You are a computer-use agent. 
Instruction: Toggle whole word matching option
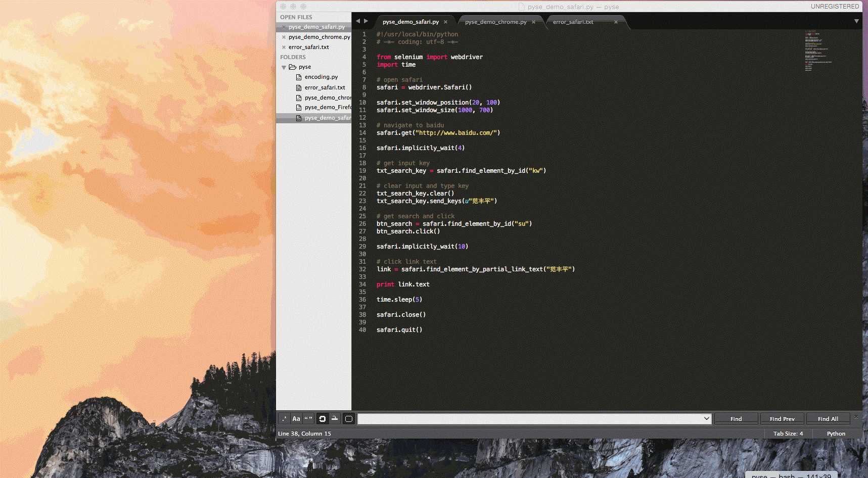pyautogui.click(x=308, y=419)
